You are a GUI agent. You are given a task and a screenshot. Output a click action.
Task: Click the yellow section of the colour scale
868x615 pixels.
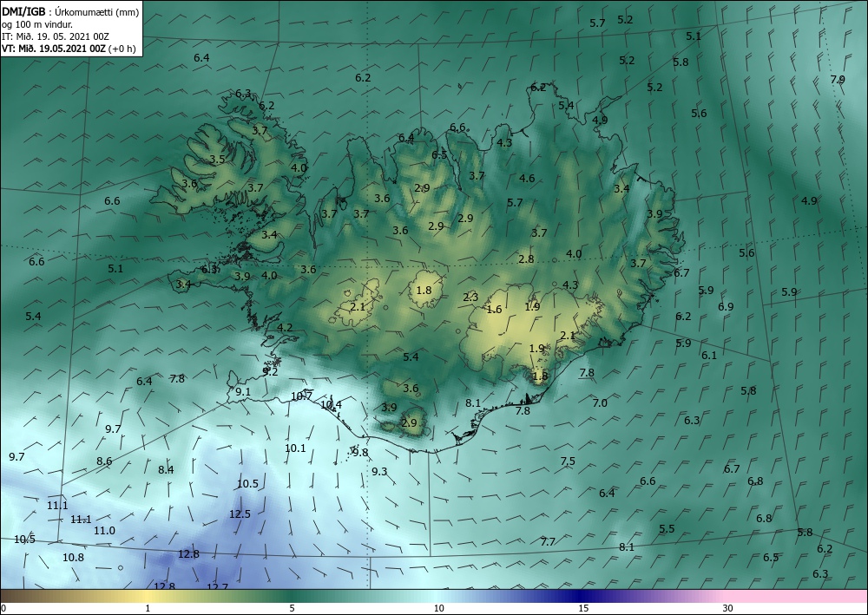pos(147,596)
